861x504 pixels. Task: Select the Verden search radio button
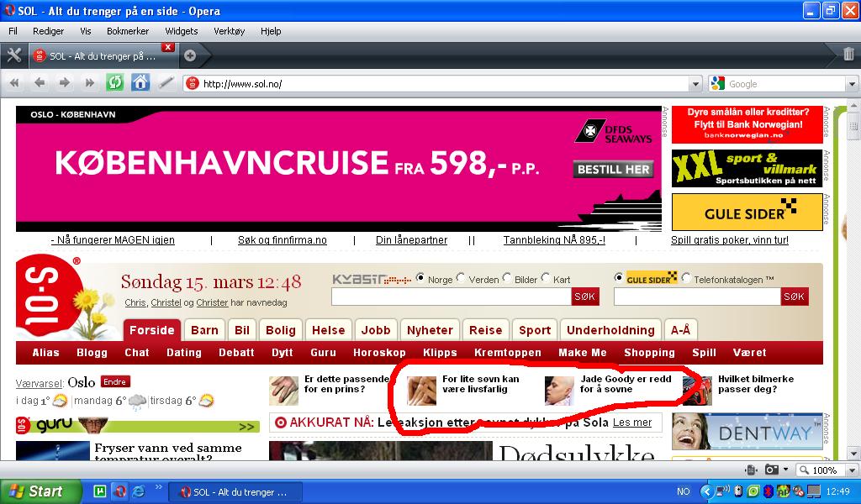click(461, 278)
